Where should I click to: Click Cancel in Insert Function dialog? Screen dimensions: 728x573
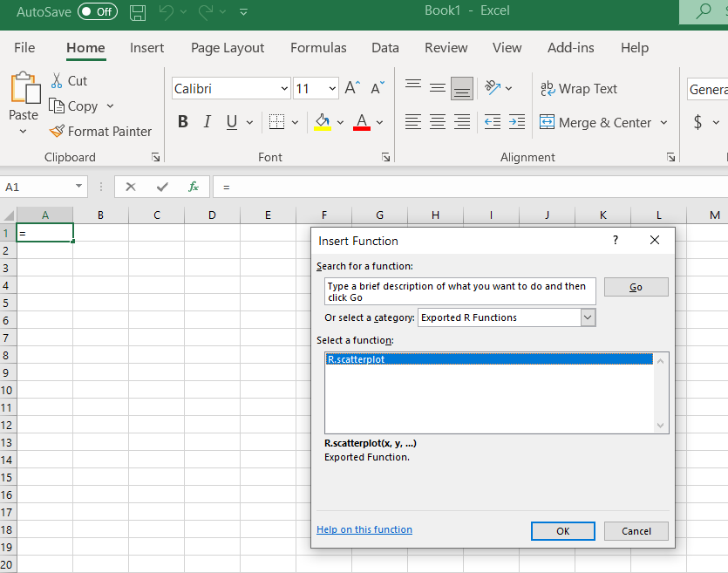click(x=636, y=531)
